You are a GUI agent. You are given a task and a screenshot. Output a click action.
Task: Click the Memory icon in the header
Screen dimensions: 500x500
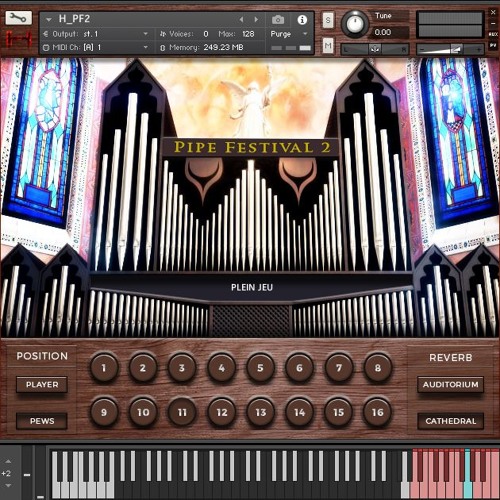pyautogui.click(x=163, y=48)
